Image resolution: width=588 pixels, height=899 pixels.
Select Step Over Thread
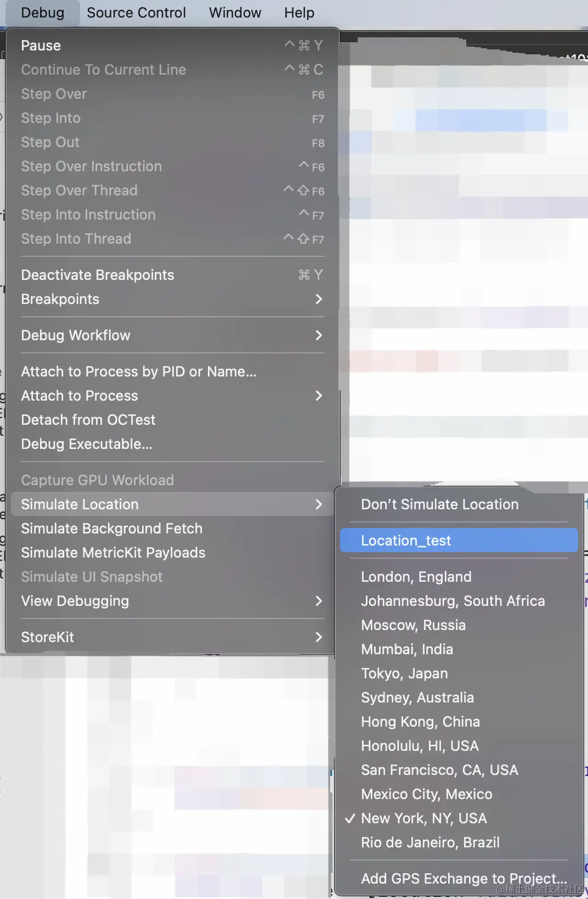tap(172, 190)
